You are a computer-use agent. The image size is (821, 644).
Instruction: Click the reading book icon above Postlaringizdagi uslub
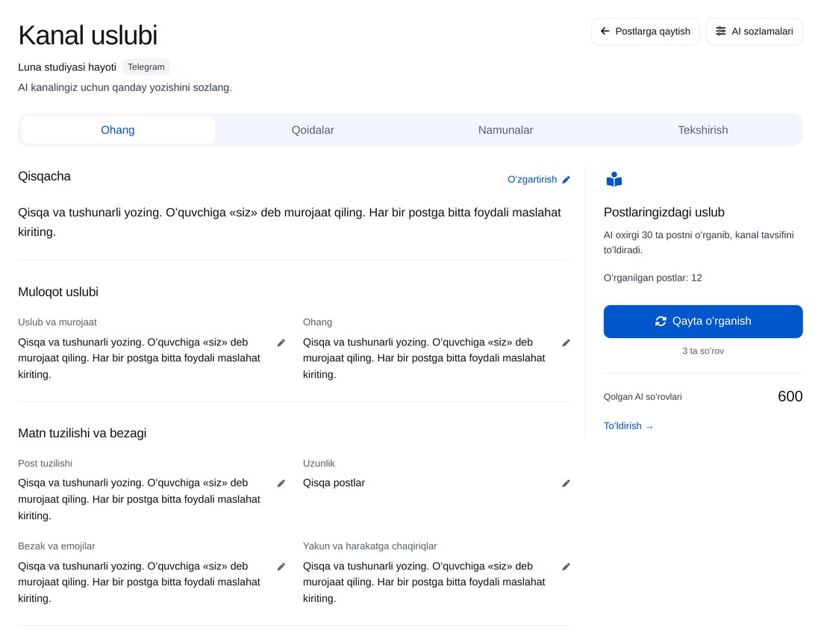point(614,180)
